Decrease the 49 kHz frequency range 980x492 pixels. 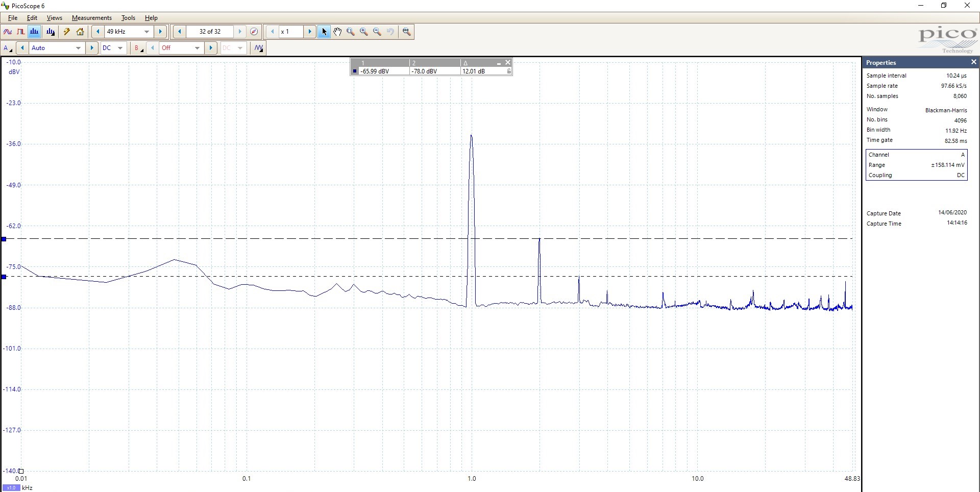pos(98,32)
